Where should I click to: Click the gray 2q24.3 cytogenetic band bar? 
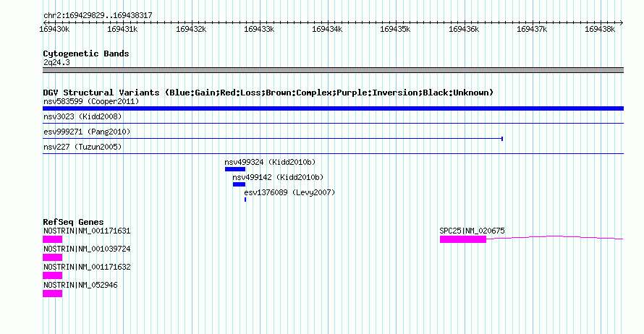click(x=333, y=70)
